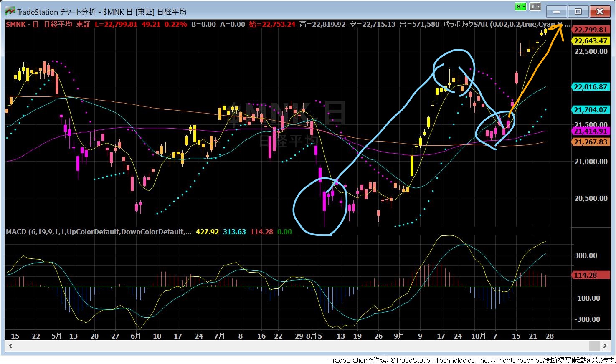Open the green S symbol-link dropdown
Screen dimensions: 616x364
click(520, 7)
